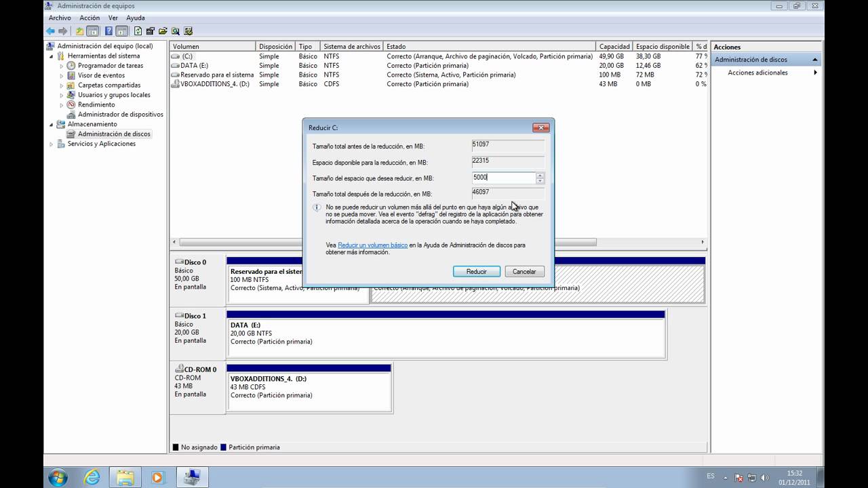This screenshot has width=868, height=488.
Task: Collapse Almacenamiento tree node
Action: [51, 125]
